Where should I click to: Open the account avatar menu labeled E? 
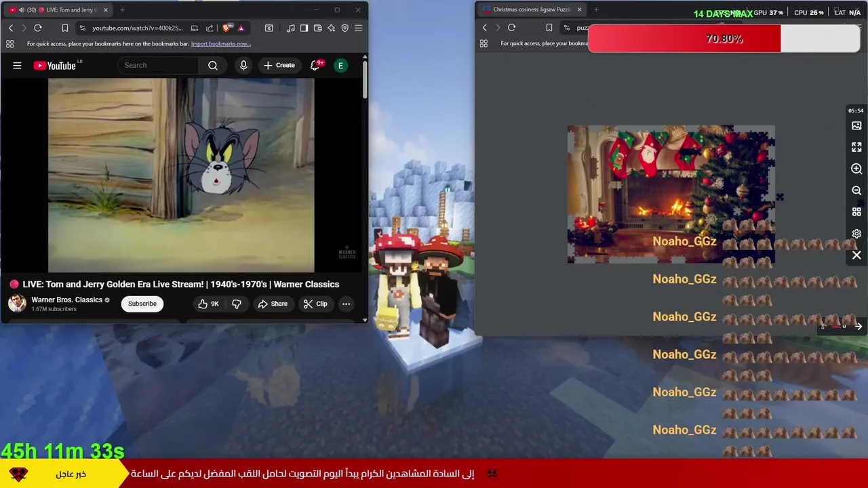click(x=341, y=65)
